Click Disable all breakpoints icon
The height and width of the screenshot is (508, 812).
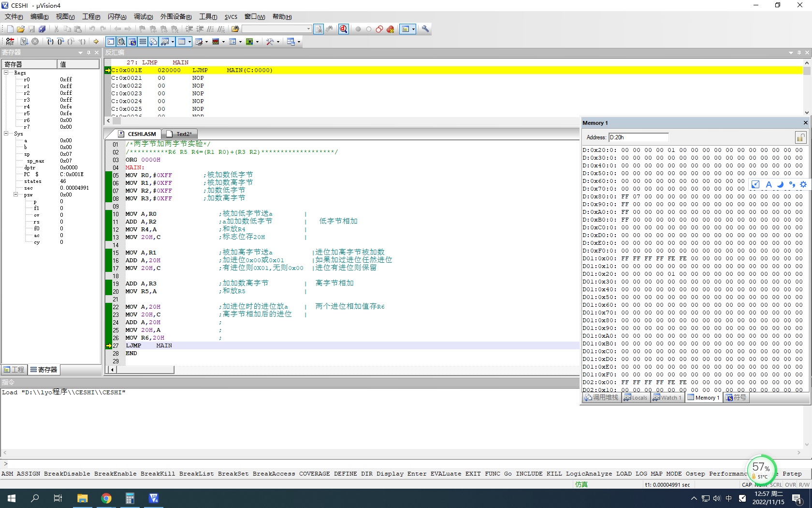379,29
